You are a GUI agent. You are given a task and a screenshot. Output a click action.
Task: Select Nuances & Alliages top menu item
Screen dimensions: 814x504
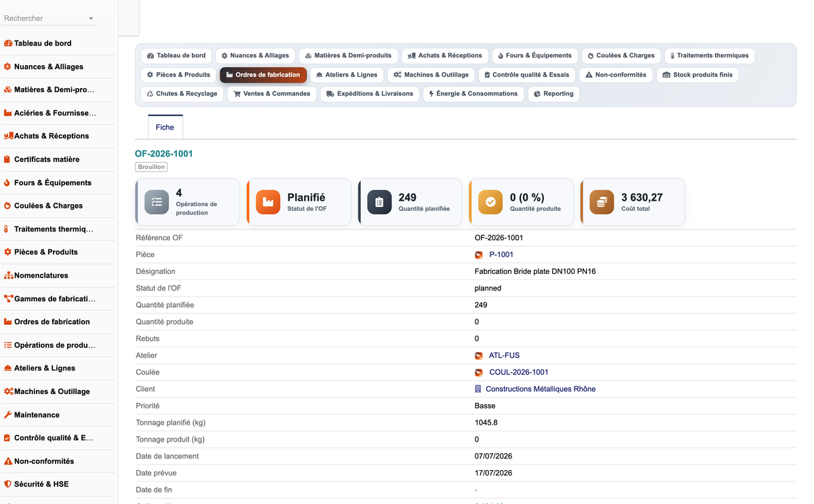pyautogui.click(x=255, y=56)
